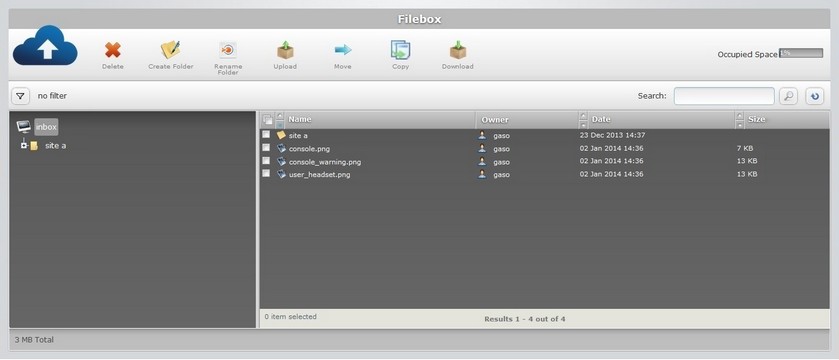Click the file icon of console_warning.png
The width and height of the screenshot is (839, 360).
coord(281,161)
